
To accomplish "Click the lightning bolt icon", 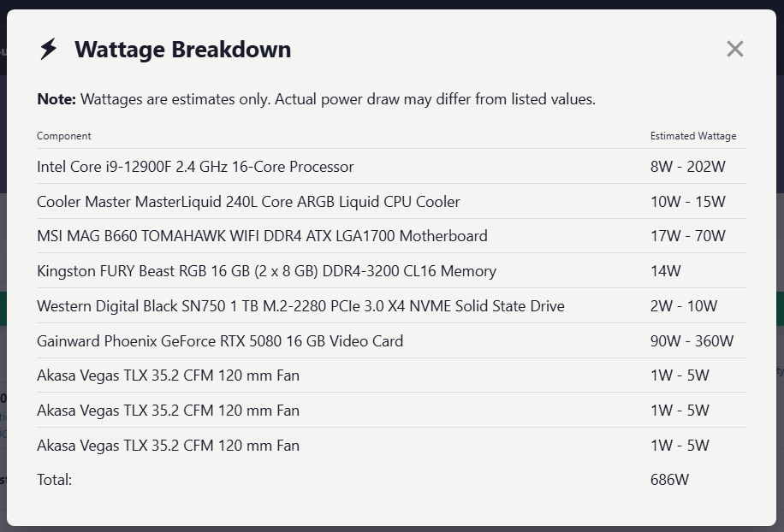I will (49, 49).
